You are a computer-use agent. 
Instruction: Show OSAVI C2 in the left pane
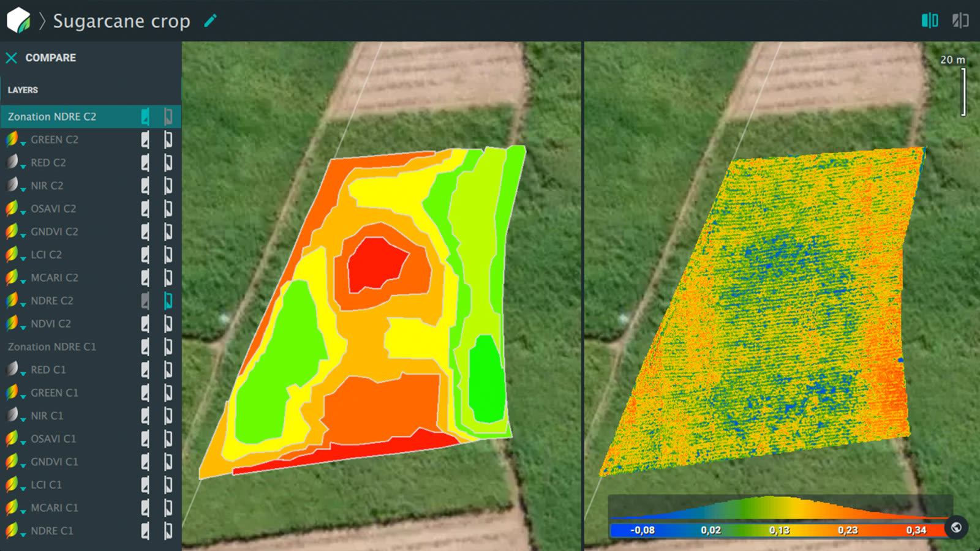(x=146, y=209)
